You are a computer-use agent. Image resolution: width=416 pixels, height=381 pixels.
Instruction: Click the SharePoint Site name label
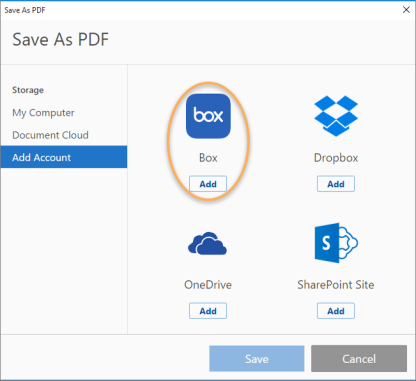(336, 285)
